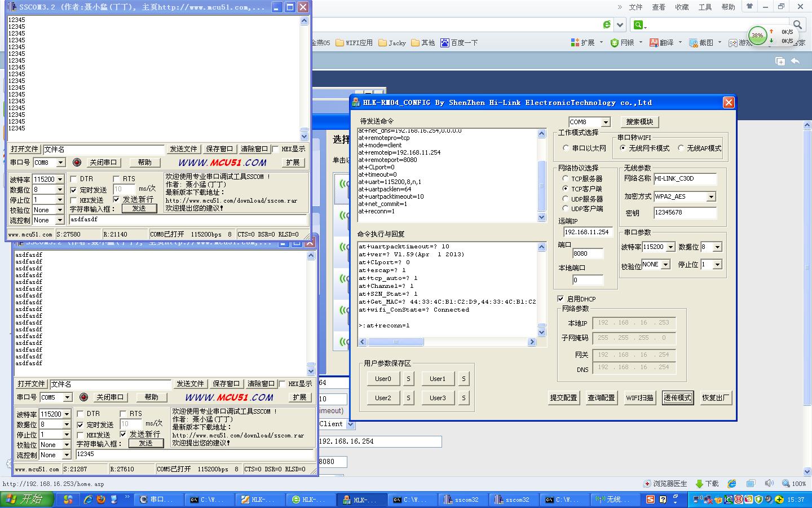This screenshot has height=508, width=812.
Task: Click the 100% zoom magnifier in status bar
Action: [794, 484]
